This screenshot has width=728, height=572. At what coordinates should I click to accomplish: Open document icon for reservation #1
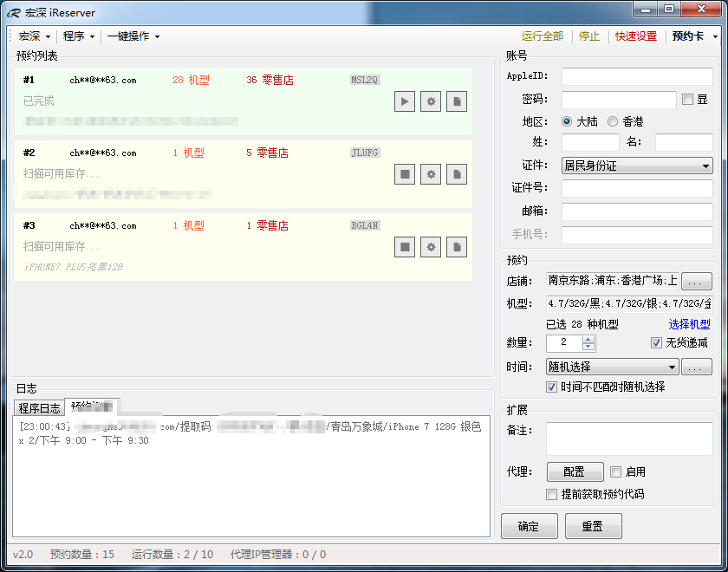(457, 101)
